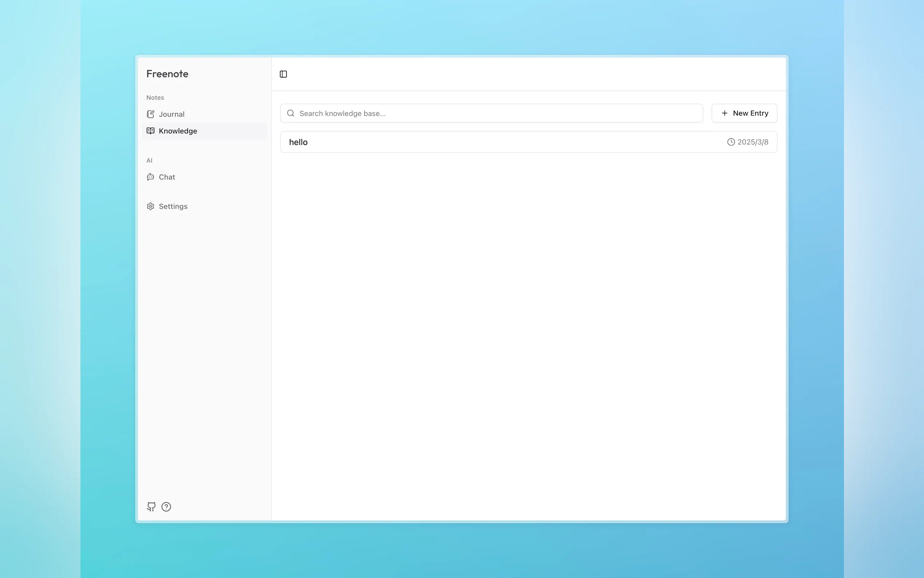Click the Freenote app title
The height and width of the screenshot is (578, 924).
coord(167,74)
